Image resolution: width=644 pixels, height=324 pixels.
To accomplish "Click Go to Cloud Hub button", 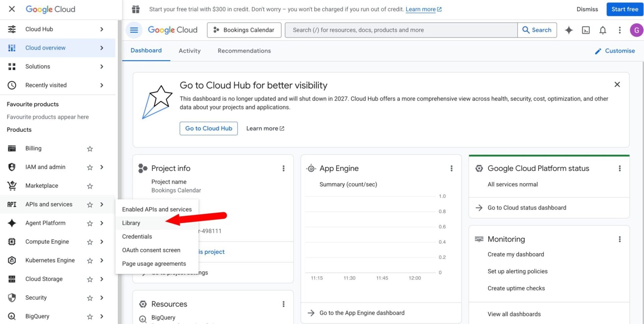I will click(209, 128).
